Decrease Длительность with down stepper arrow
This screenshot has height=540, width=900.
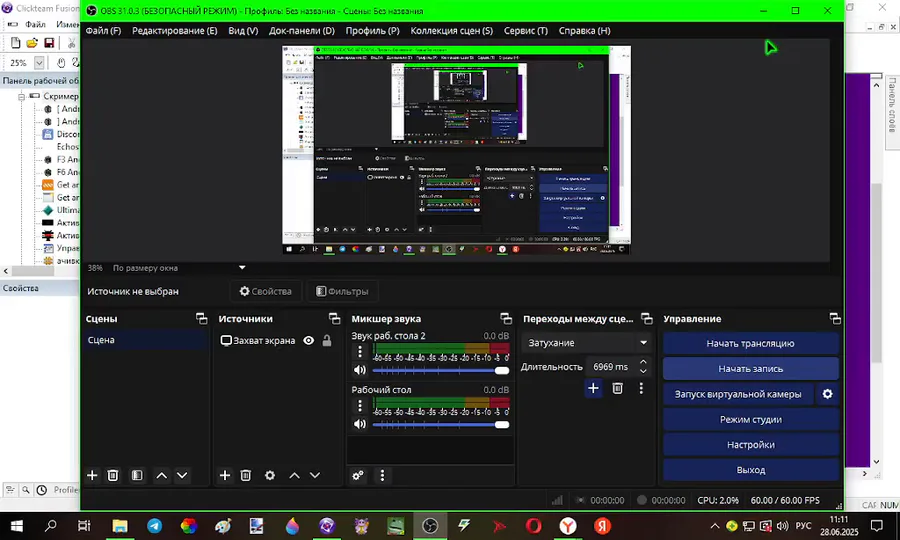click(643, 371)
